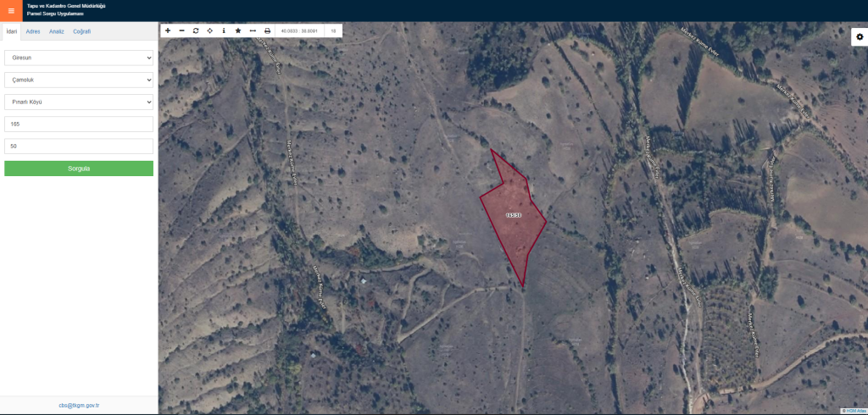
Task: Expand the Pınarlı Köyü neighborhood dropdown
Action: point(79,102)
